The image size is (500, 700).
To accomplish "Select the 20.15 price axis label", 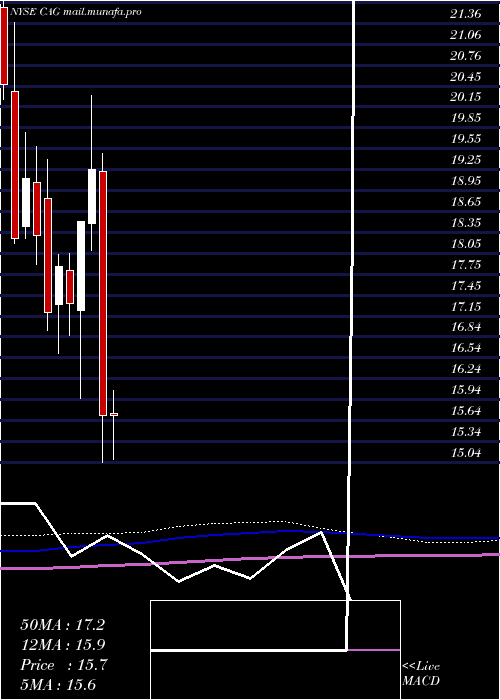I will coord(466,97).
